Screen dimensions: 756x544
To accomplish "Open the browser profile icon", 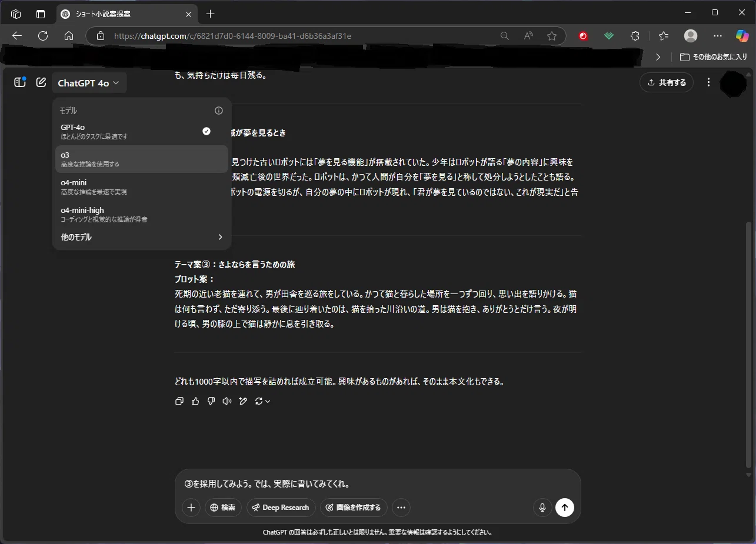I will tap(691, 36).
